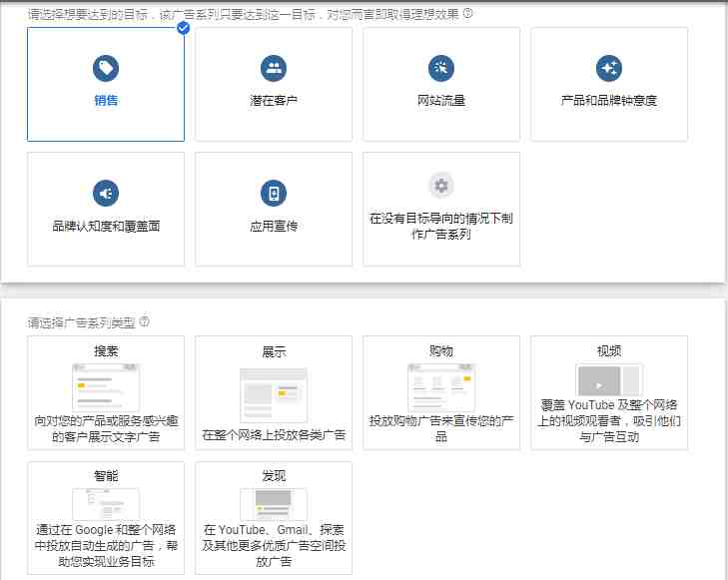
Task: Select the 购物 campaign type title
Action: pyautogui.click(x=441, y=351)
